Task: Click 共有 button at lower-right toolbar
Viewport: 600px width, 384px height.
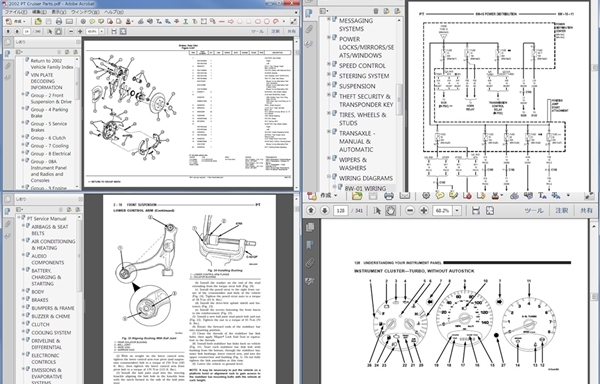Action: pos(586,210)
